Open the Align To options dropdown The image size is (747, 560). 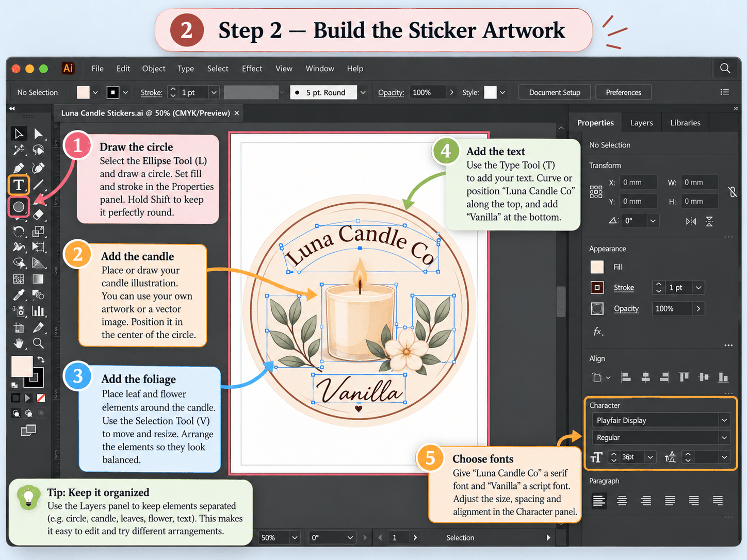pyautogui.click(x=601, y=377)
